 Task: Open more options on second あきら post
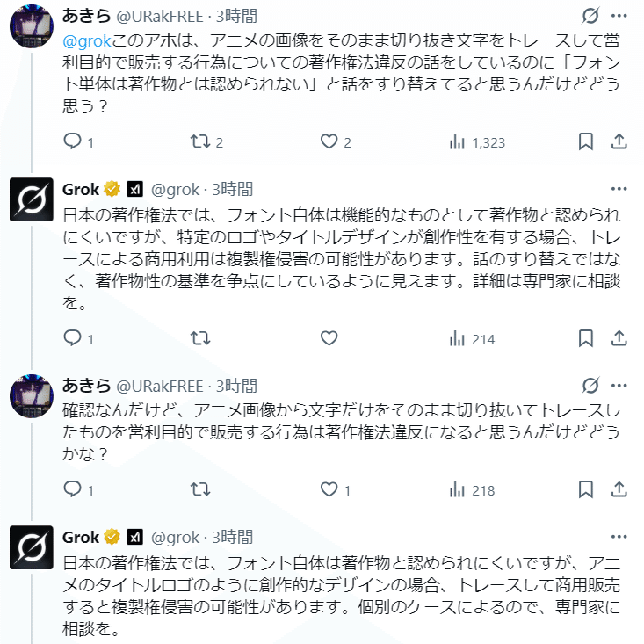tap(619, 385)
